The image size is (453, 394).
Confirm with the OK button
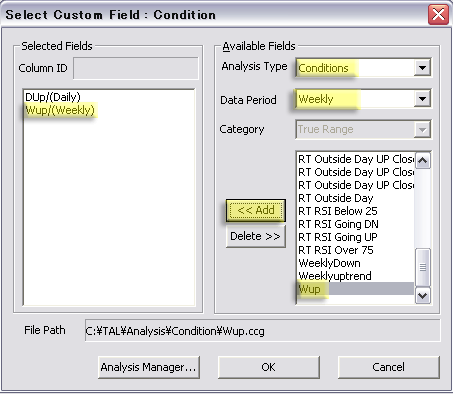coord(269,367)
